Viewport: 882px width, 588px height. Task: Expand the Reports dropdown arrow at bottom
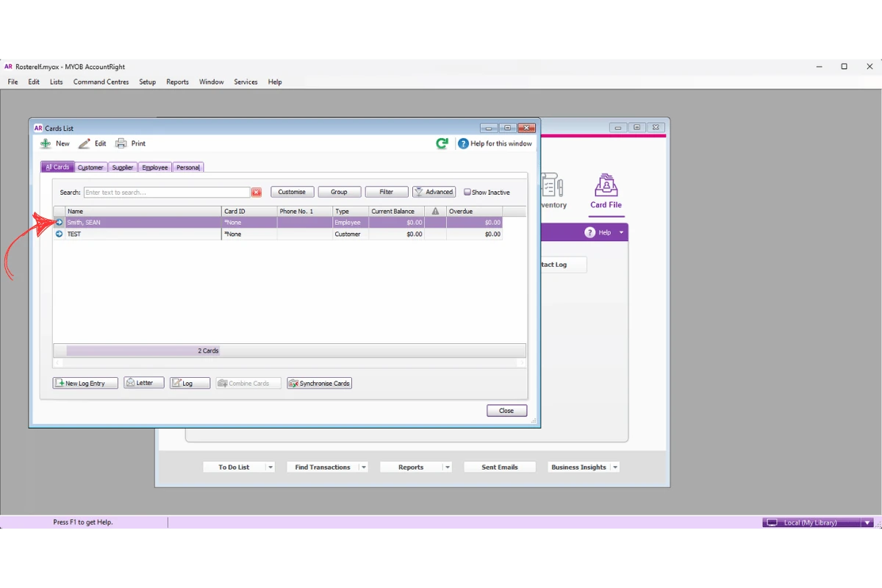(x=447, y=467)
